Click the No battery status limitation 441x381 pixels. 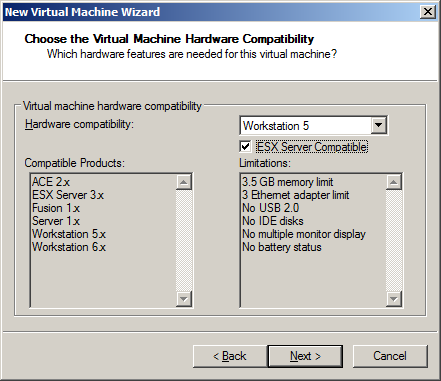point(282,247)
